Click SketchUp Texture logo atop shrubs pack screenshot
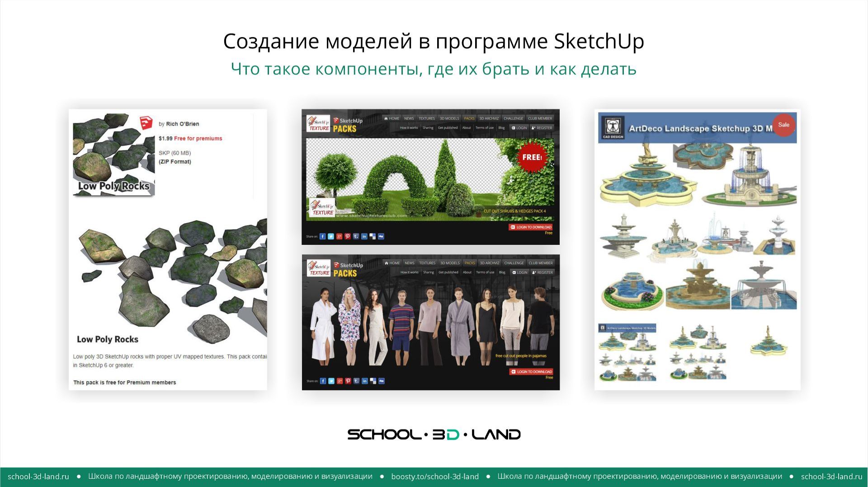The image size is (868, 487). coord(318,124)
